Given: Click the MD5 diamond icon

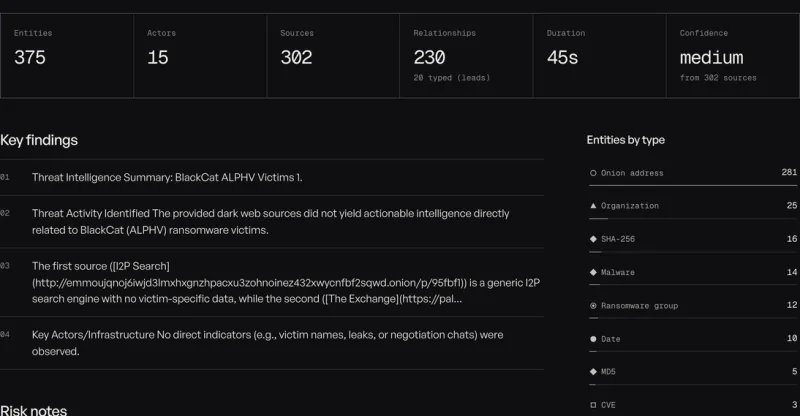Looking at the screenshot, I should point(593,372).
